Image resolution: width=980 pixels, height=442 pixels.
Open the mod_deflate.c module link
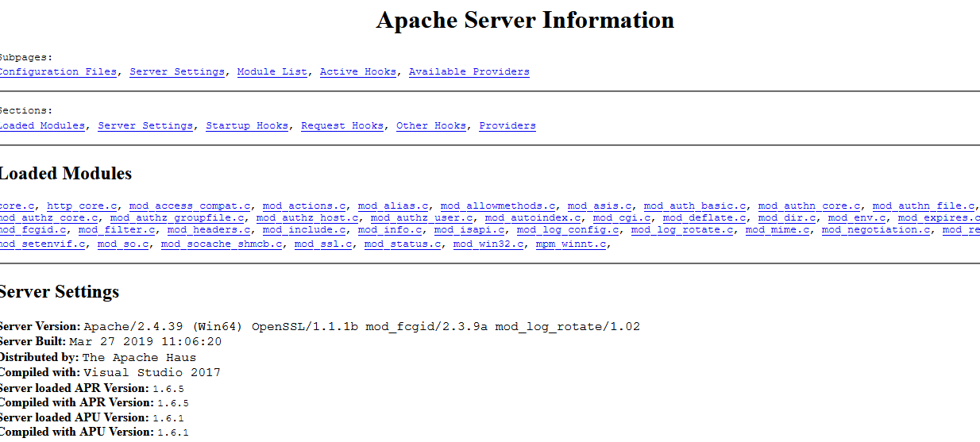(704, 217)
